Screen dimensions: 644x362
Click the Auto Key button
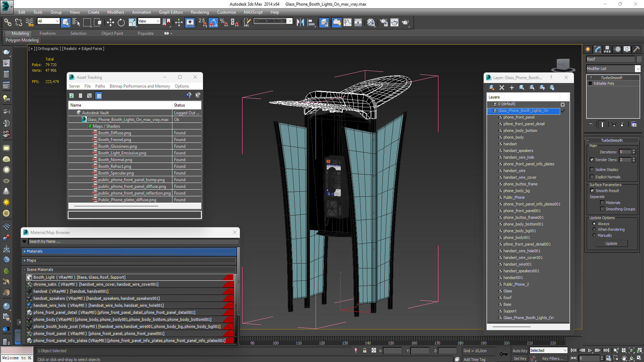pos(520,351)
